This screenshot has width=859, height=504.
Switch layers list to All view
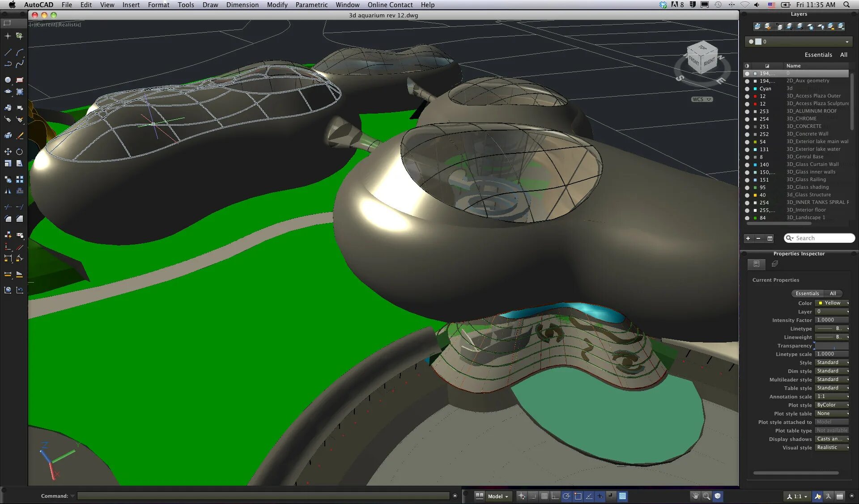(844, 55)
